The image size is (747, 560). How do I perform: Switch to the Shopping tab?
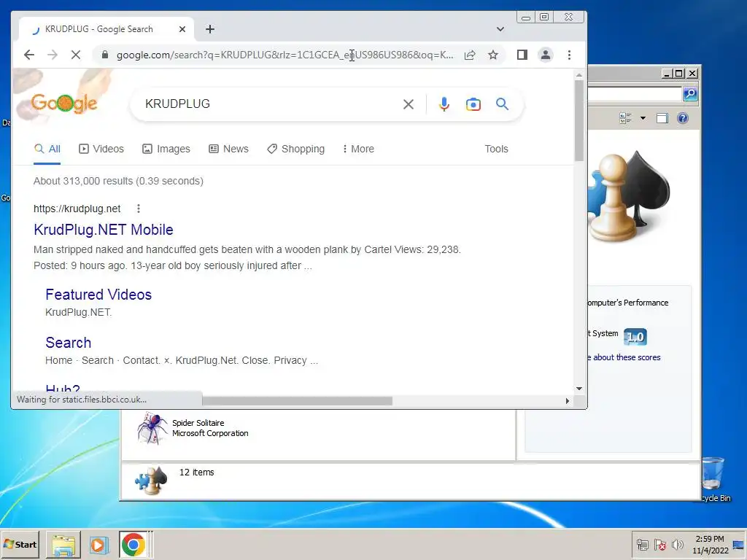296,149
